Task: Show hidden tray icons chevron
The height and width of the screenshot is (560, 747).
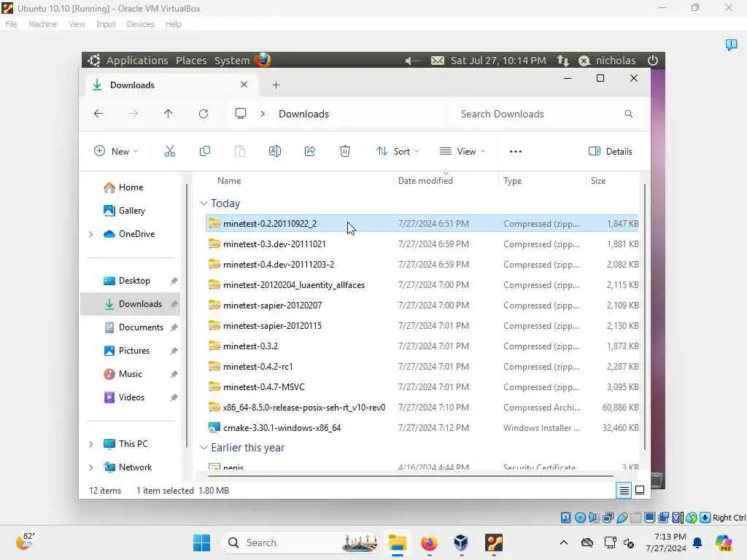Action: tap(564, 542)
